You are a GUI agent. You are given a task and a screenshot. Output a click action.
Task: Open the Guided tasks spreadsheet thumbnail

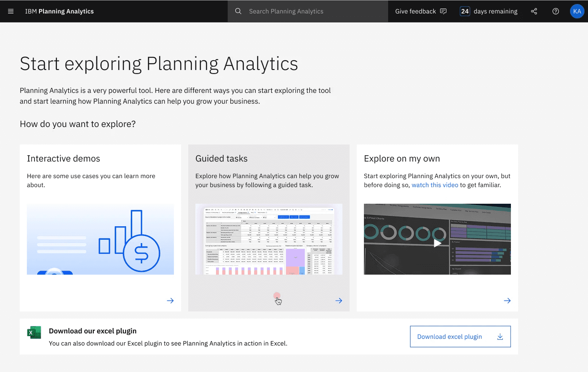coord(269,239)
